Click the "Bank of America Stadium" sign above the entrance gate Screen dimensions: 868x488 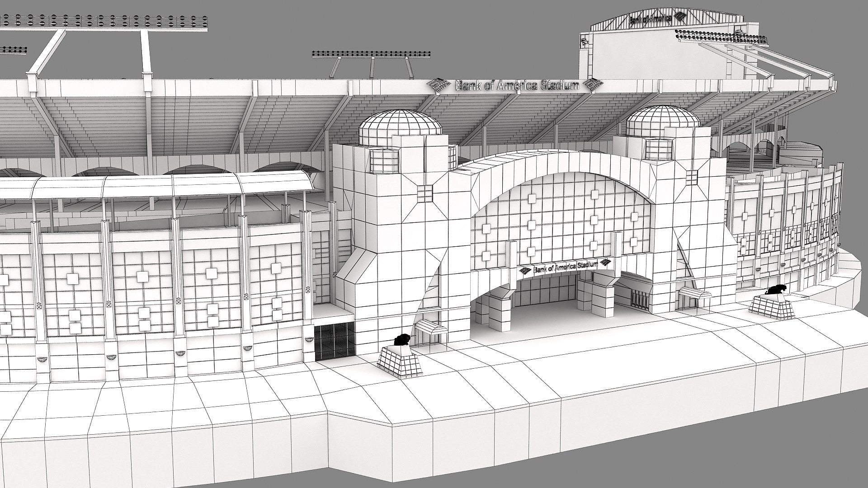(565, 267)
